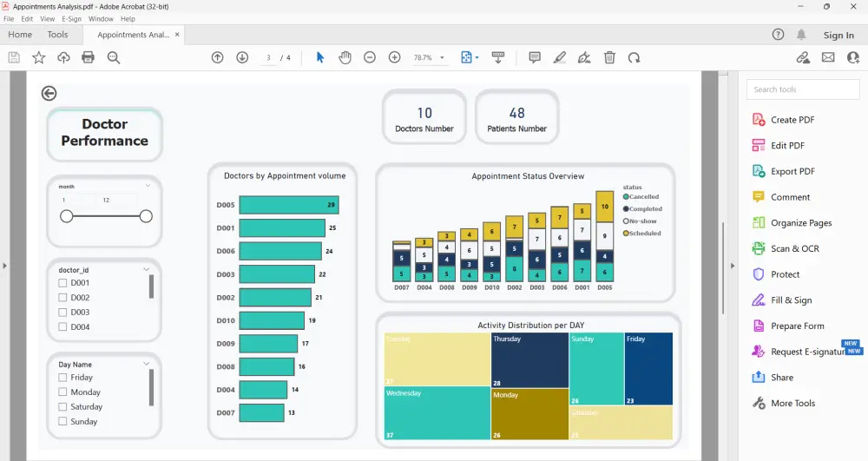Add a sticky note comment
This screenshot has height=461, width=868.
click(x=535, y=57)
